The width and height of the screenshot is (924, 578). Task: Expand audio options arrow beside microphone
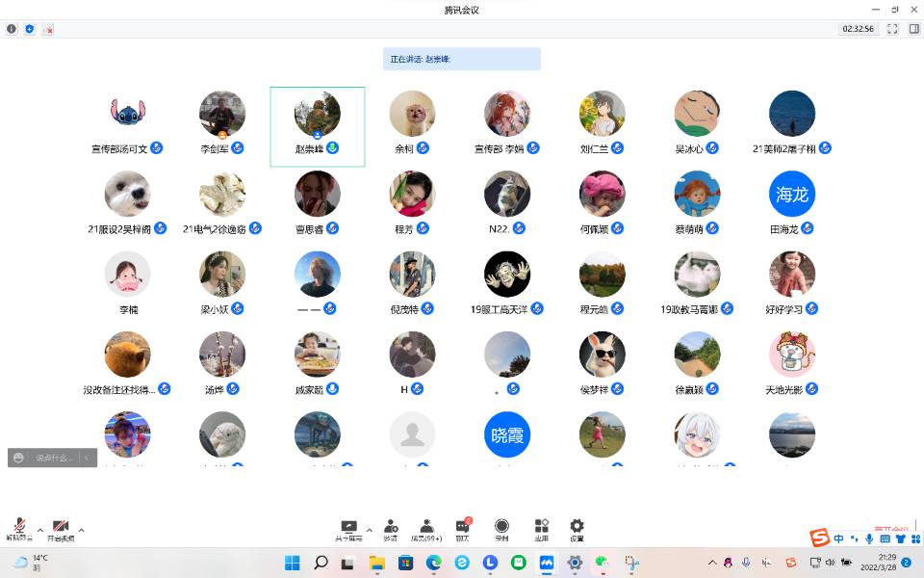tap(39, 530)
